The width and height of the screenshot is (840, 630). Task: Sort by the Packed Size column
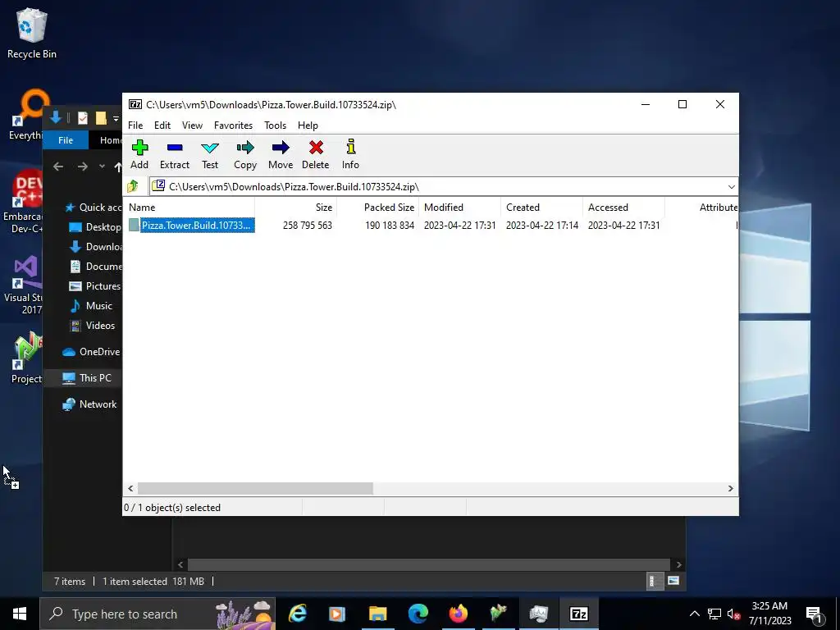click(377, 208)
